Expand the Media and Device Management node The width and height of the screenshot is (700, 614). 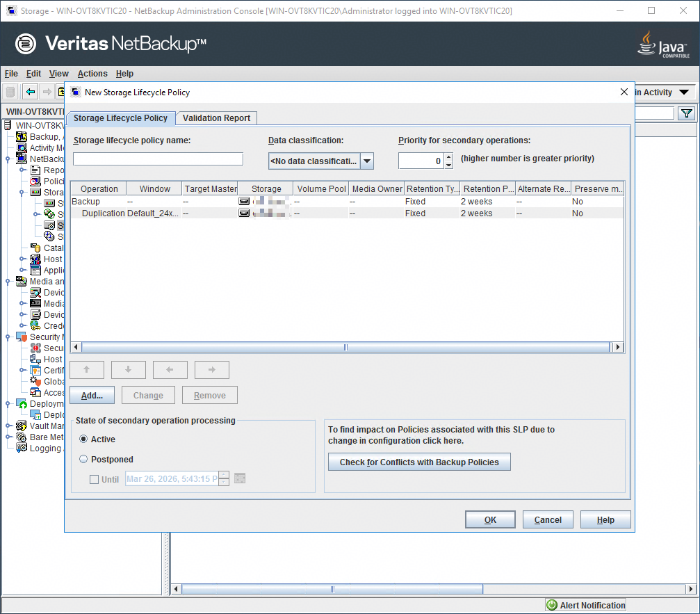pyautogui.click(x=8, y=282)
